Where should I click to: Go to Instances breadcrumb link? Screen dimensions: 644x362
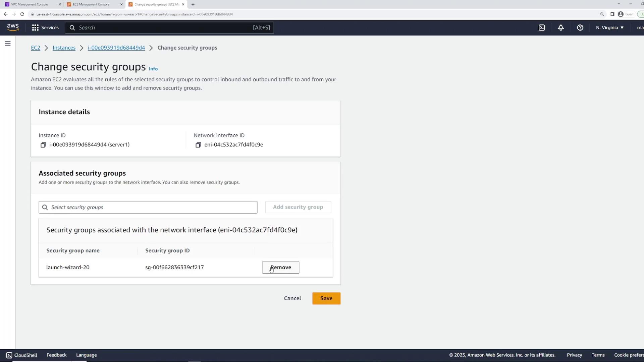(64, 48)
